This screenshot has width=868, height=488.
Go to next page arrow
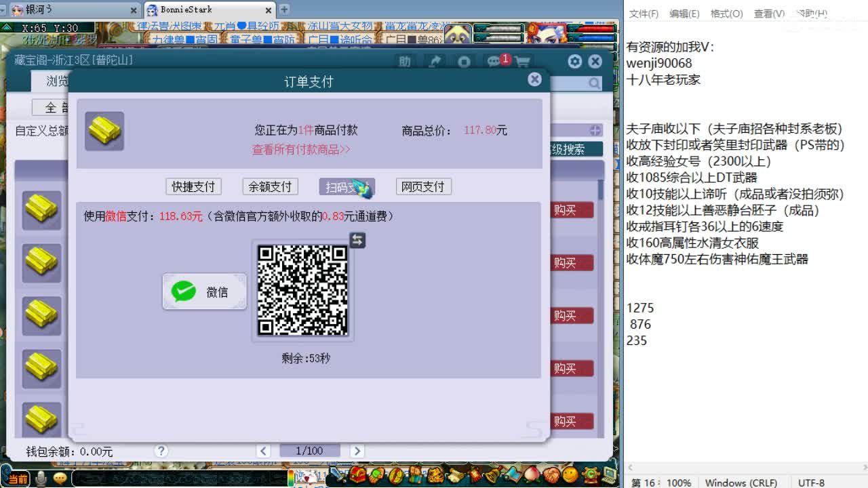tap(357, 451)
